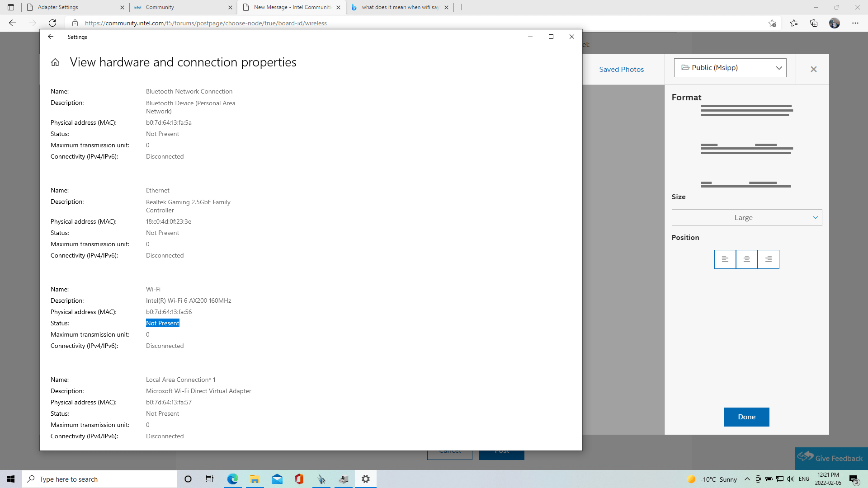Viewport: 868px width, 488px height.
Task: Open File Explorer from taskbar
Action: [x=255, y=479]
